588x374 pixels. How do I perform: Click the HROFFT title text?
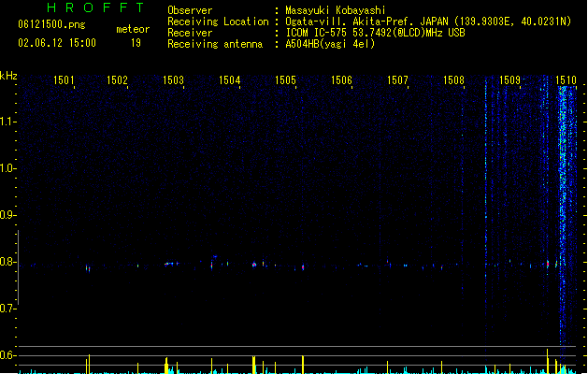point(95,7)
